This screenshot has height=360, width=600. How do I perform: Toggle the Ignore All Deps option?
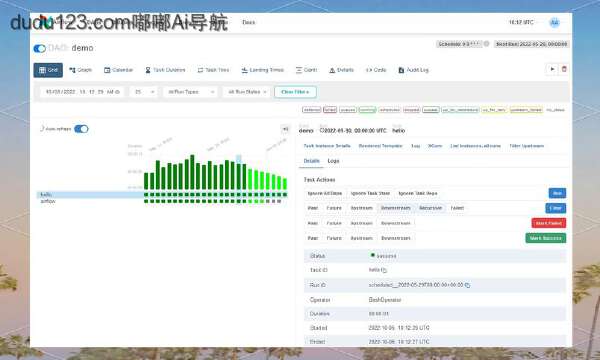(325, 193)
